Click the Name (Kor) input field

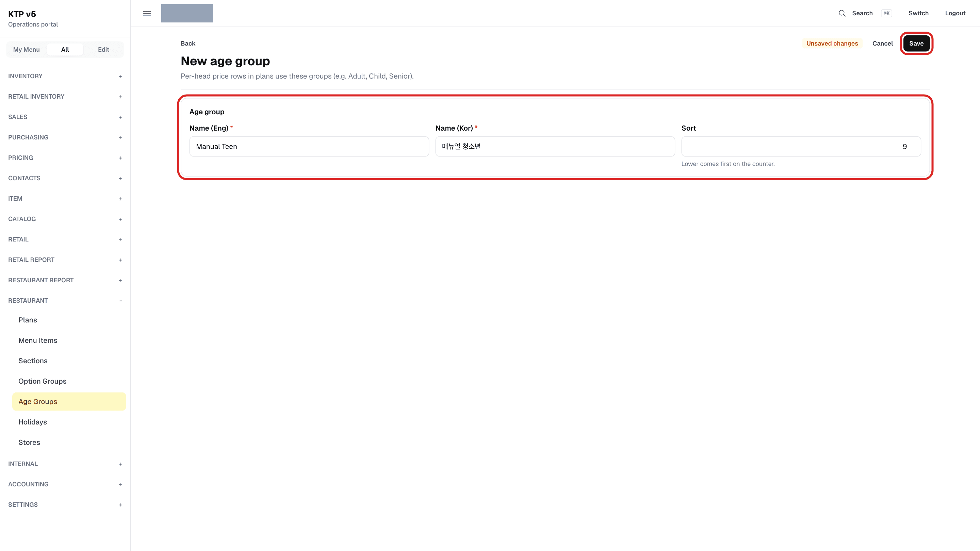(x=555, y=146)
